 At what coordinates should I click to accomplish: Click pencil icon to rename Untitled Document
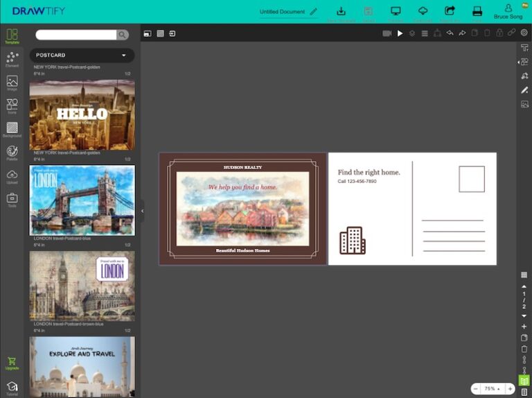tap(314, 12)
